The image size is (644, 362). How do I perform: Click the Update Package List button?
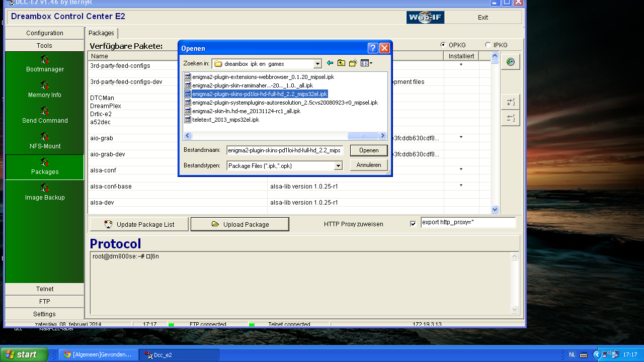(x=139, y=224)
